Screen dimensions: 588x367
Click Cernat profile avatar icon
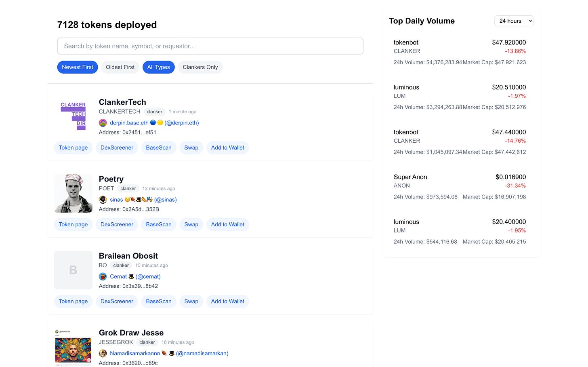tap(103, 276)
